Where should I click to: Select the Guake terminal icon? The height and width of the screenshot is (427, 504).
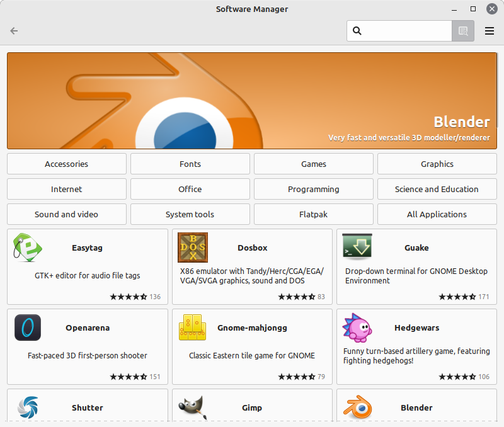click(357, 246)
